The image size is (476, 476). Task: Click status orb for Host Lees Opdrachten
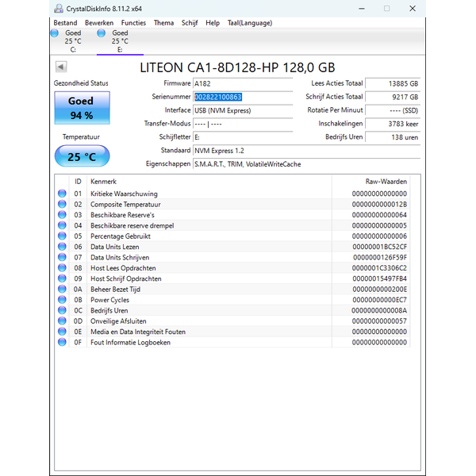(x=62, y=268)
